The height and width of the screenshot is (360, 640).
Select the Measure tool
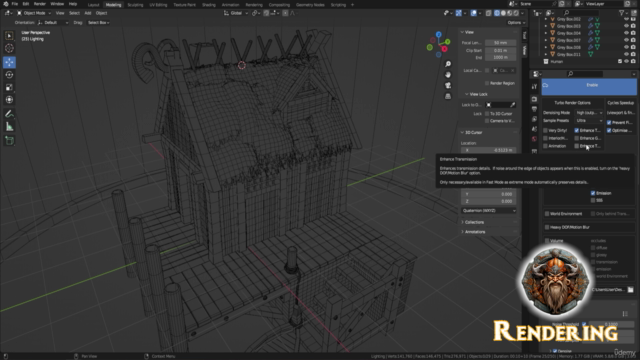coord(9,127)
